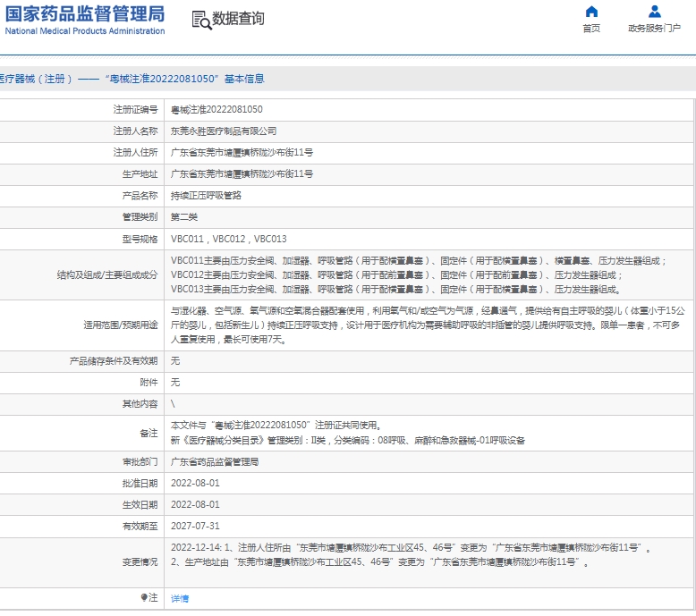This screenshot has width=696, height=616.
Task: Click the 有效期至 label
Action: (x=140, y=526)
